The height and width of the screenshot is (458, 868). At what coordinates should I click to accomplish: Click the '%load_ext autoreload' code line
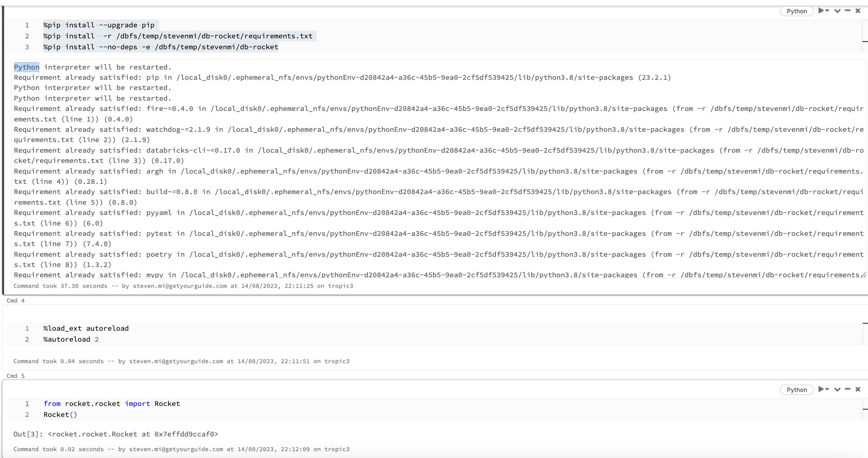[86, 328]
